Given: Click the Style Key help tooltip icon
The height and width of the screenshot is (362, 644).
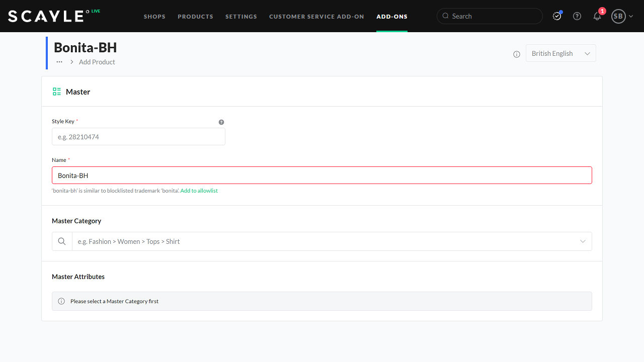Looking at the screenshot, I should (221, 122).
